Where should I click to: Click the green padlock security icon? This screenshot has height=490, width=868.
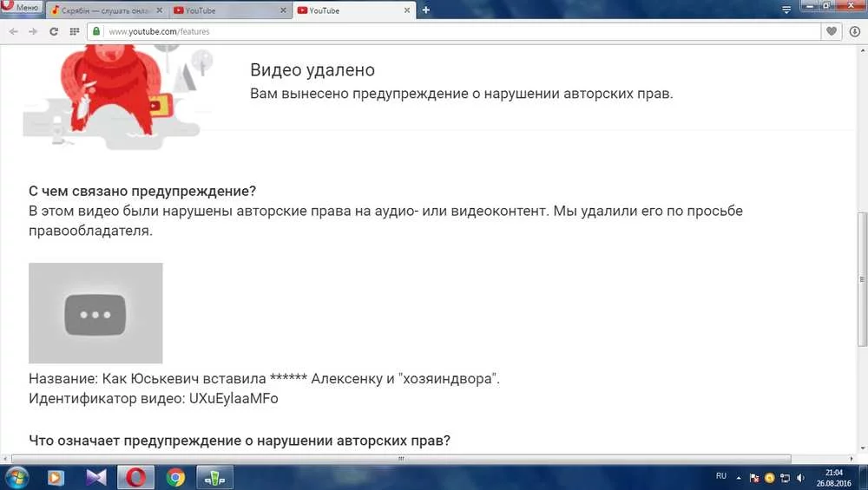pyautogui.click(x=96, y=31)
